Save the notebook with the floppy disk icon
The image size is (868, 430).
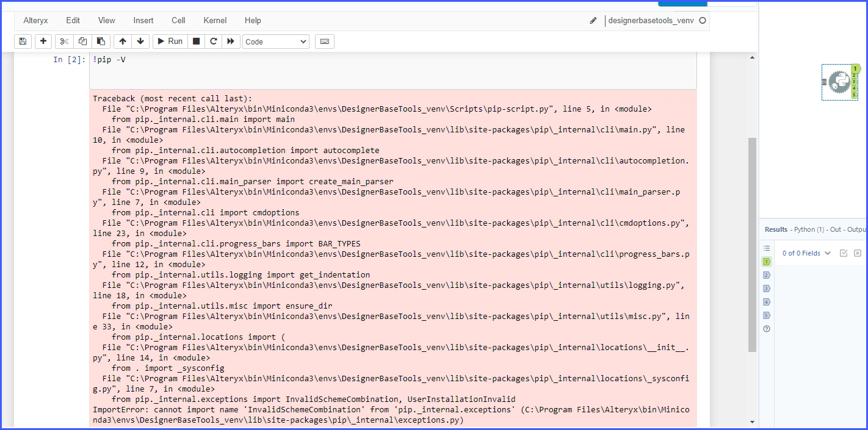click(x=23, y=41)
